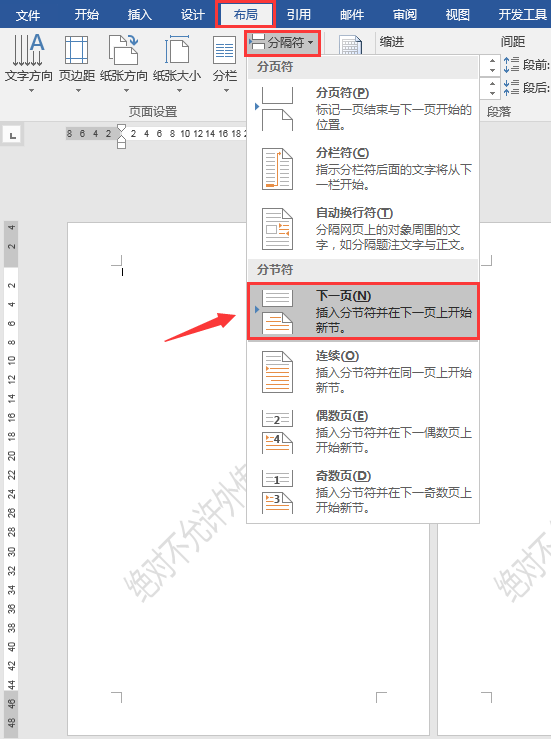This screenshot has height=739, width=551.
Task: Switch to the 开发工具 developer tab
Action: pyautogui.click(x=523, y=15)
